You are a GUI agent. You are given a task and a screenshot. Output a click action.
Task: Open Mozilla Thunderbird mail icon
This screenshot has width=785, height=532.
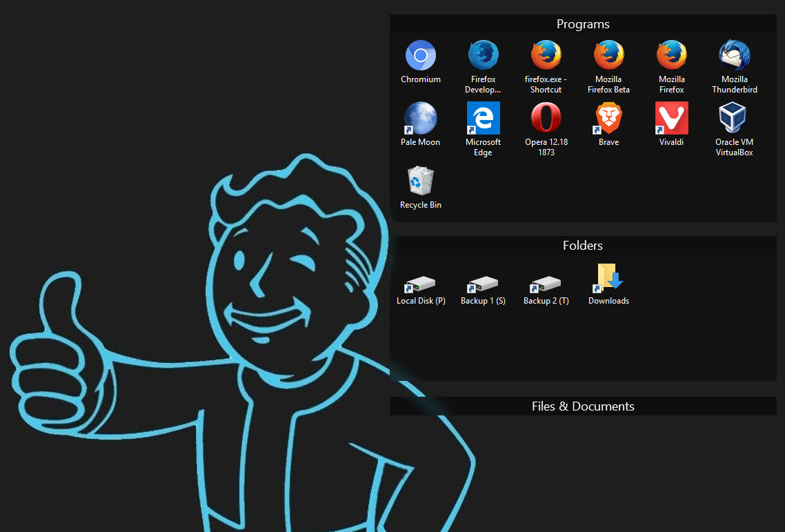(x=735, y=56)
